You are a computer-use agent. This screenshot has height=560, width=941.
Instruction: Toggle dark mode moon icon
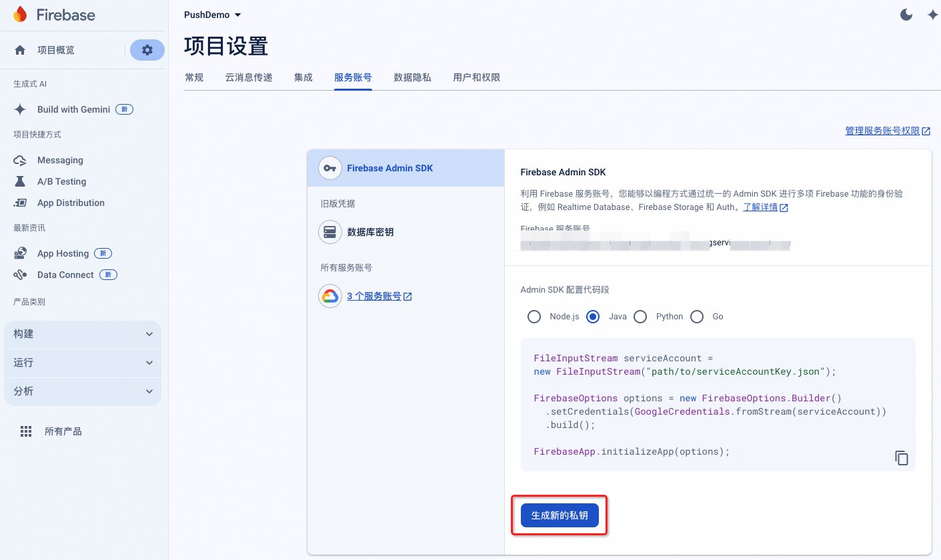point(906,15)
